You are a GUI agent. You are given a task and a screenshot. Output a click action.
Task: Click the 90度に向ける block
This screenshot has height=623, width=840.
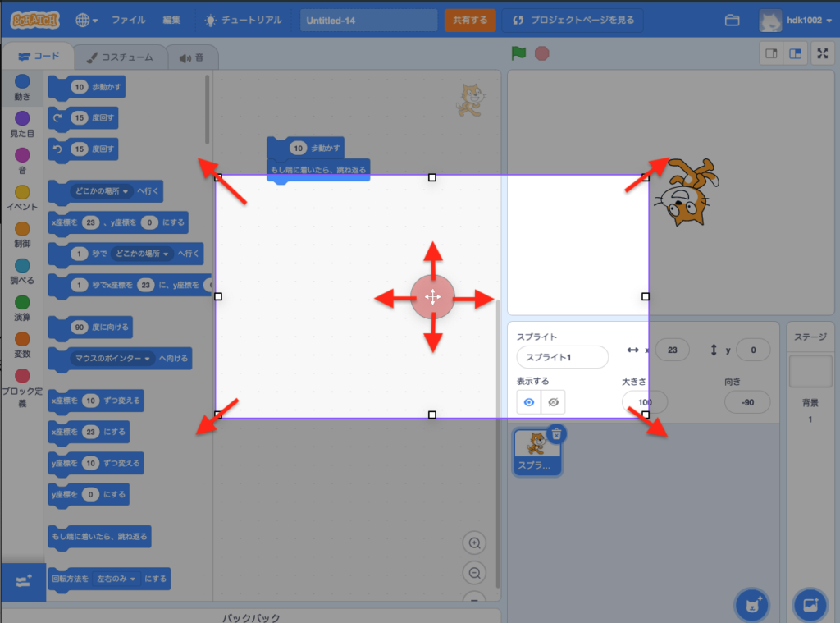[90, 328]
